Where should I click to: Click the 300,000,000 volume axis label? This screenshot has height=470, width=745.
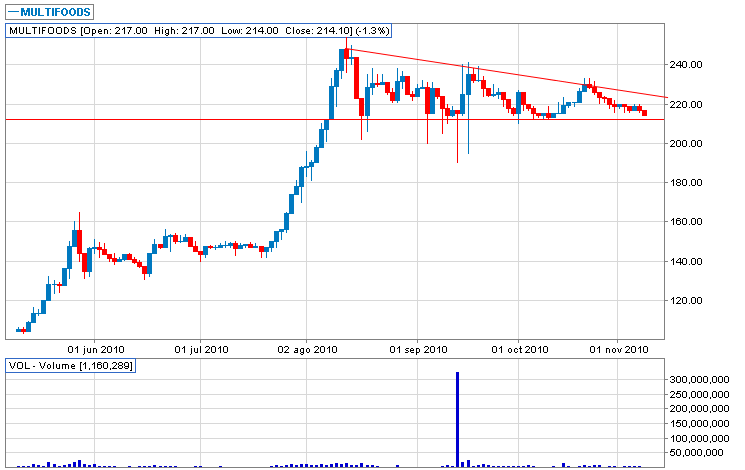coord(699,379)
